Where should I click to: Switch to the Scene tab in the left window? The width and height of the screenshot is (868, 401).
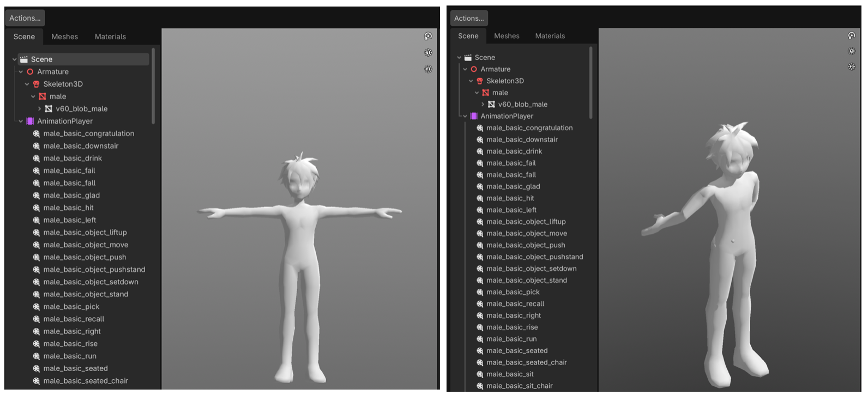pos(24,37)
